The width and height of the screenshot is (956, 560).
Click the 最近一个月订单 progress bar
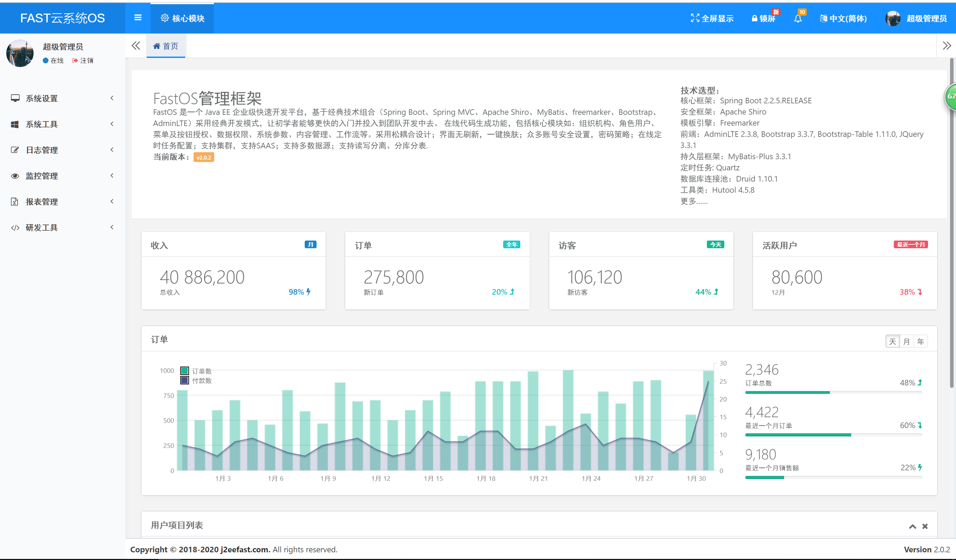coord(833,435)
